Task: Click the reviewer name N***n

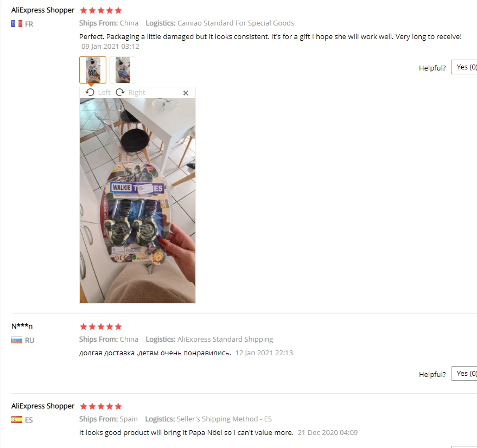Action: click(22, 326)
